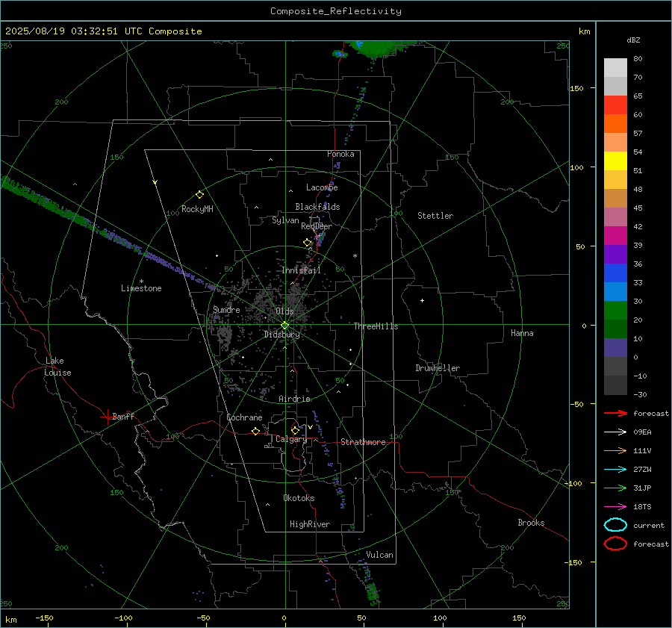This screenshot has width=672, height=628.
Task: Click the dBZ legend heading
Action: (633, 40)
